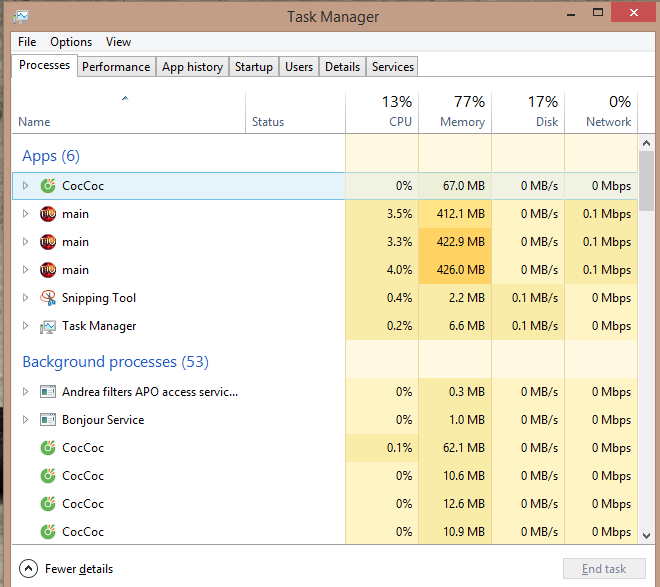
Task: Click the scrollbar down arrow
Action: coord(647,536)
